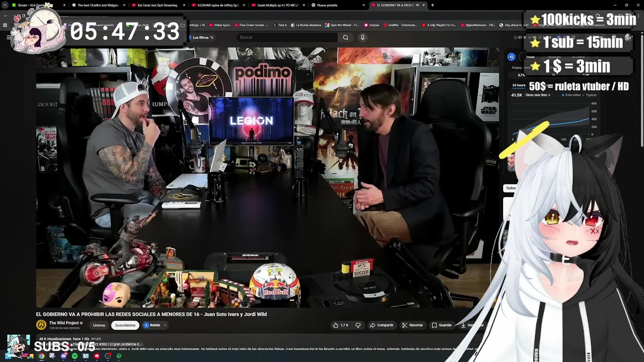Open the 'Nueva pestaña' tab
644x362 pixels.
(x=337, y=5)
